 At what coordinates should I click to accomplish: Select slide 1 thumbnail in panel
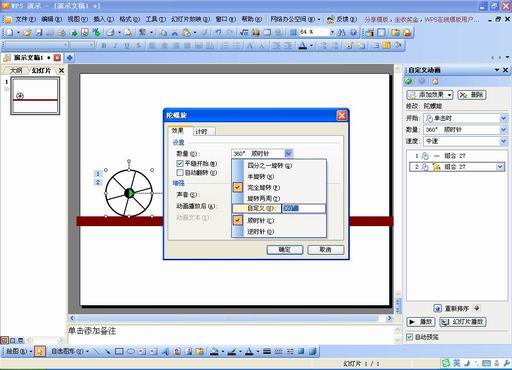click(35, 96)
